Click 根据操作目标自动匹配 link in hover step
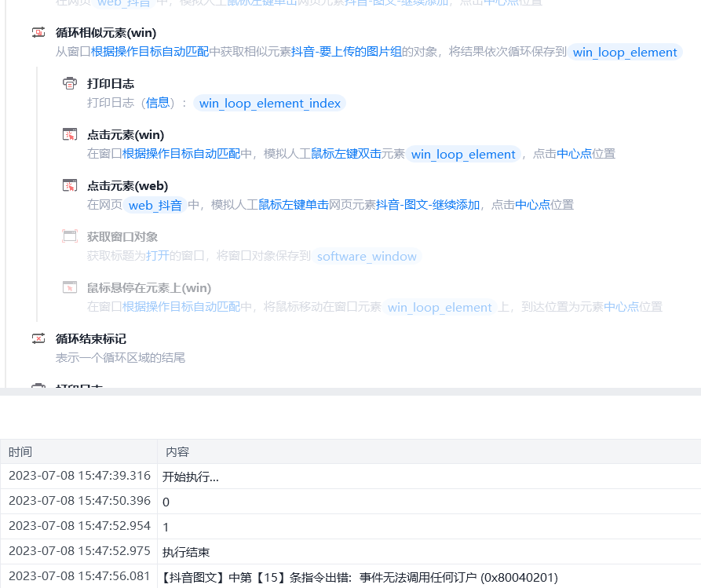The height and width of the screenshot is (588, 701). [181, 307]
